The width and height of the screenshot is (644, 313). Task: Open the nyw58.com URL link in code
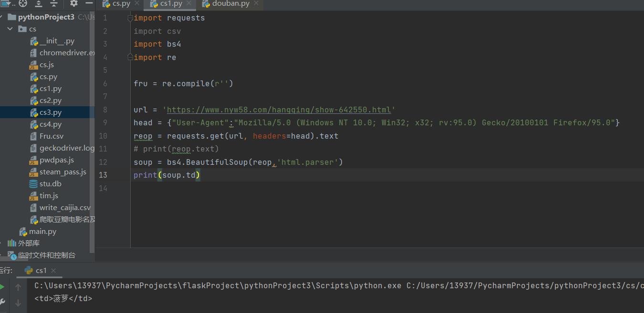pyautogui.click(x=279, y=110)
